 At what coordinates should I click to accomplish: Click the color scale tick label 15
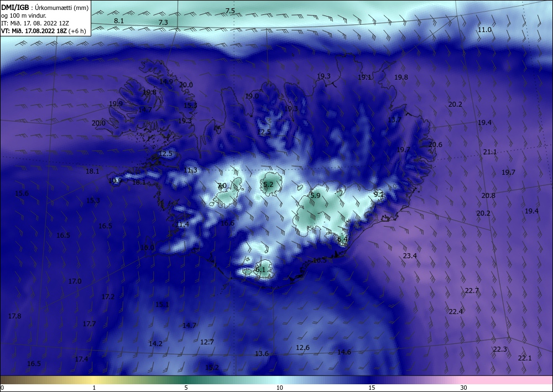click(x=372, y=388)
